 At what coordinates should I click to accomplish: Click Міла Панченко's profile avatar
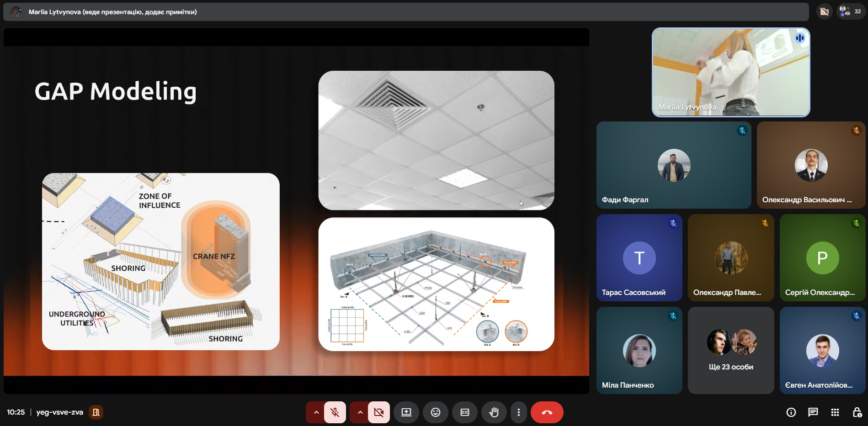(x=639, y=351)
